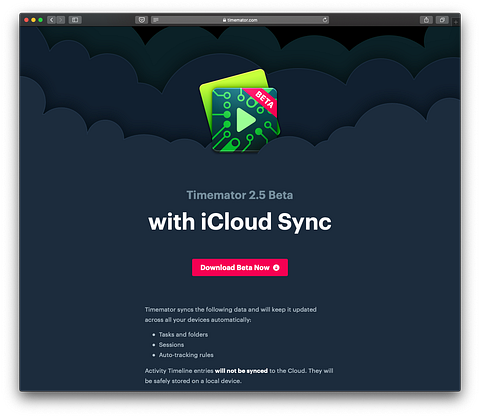The width and height of the screenshot is (480, 417).
Task: Click the lock icon beside timemator.com
Action: coord(224,20)
